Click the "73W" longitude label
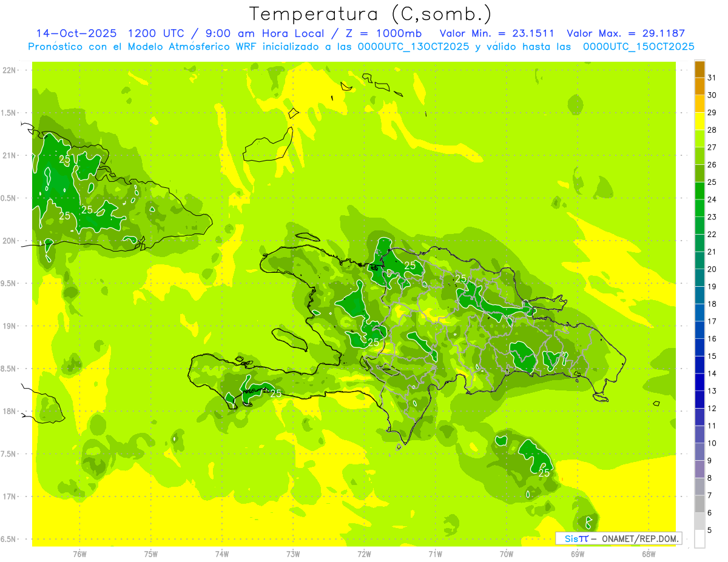Image resolution: width=728 pixels, height=562 pixels. click(293, 554)
